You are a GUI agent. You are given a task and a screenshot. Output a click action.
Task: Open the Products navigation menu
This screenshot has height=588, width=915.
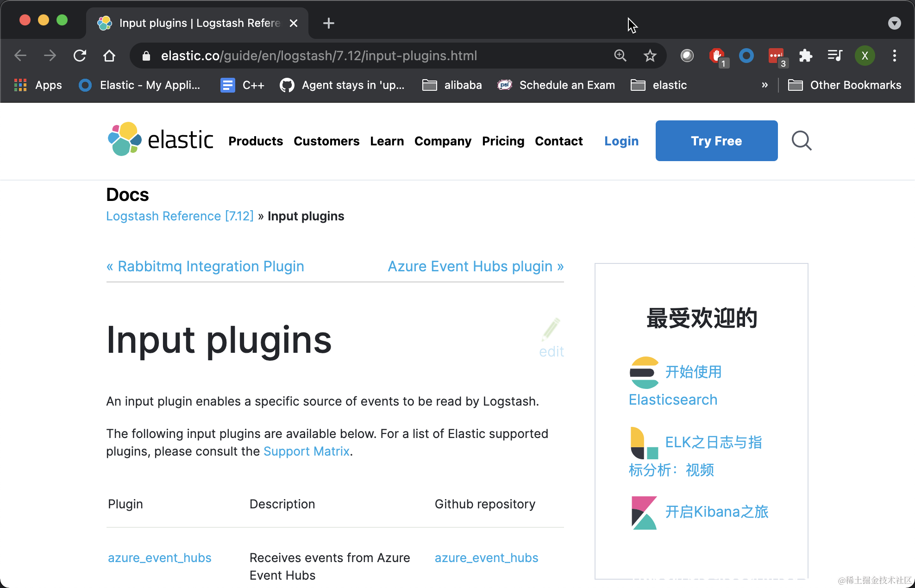(x=256, y=141)
